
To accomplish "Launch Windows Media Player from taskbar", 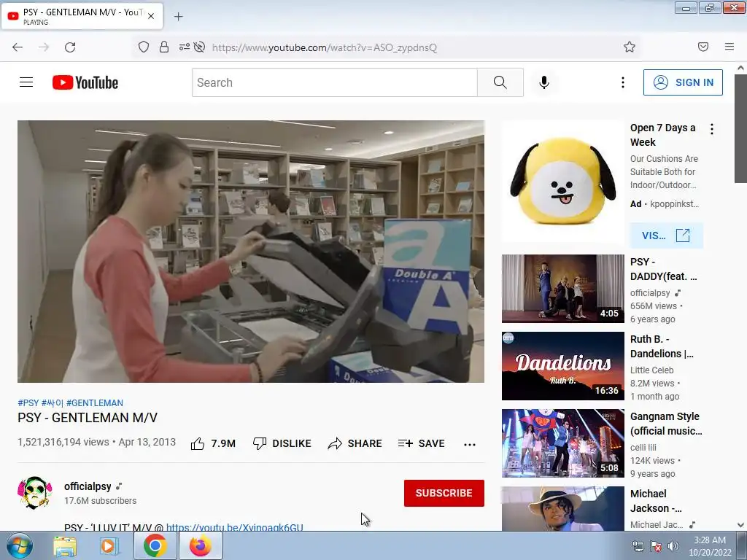I will coord(109,546).
